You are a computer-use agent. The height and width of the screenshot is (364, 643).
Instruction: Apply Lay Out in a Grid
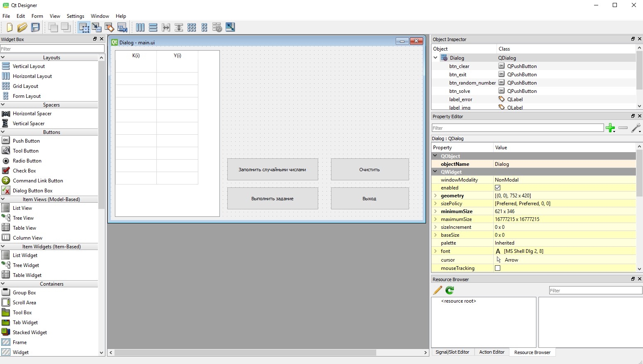[192, 27]
